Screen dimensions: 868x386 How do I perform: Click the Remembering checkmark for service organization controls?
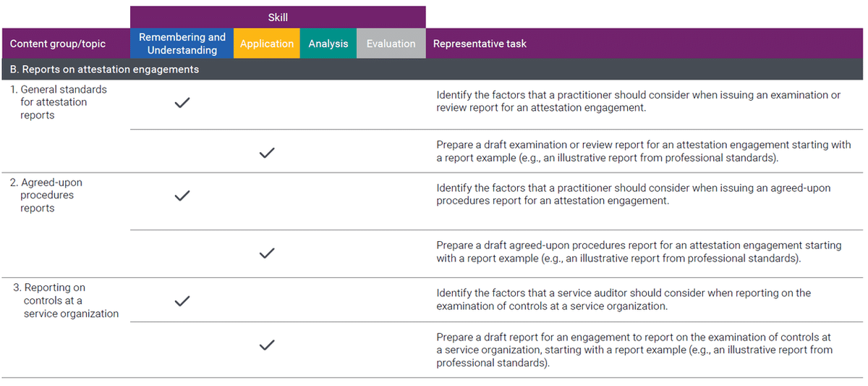coord(182,301)
